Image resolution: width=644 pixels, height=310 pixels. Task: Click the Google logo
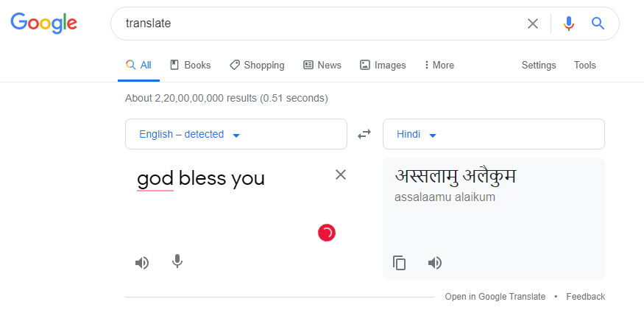pos(43,23)
